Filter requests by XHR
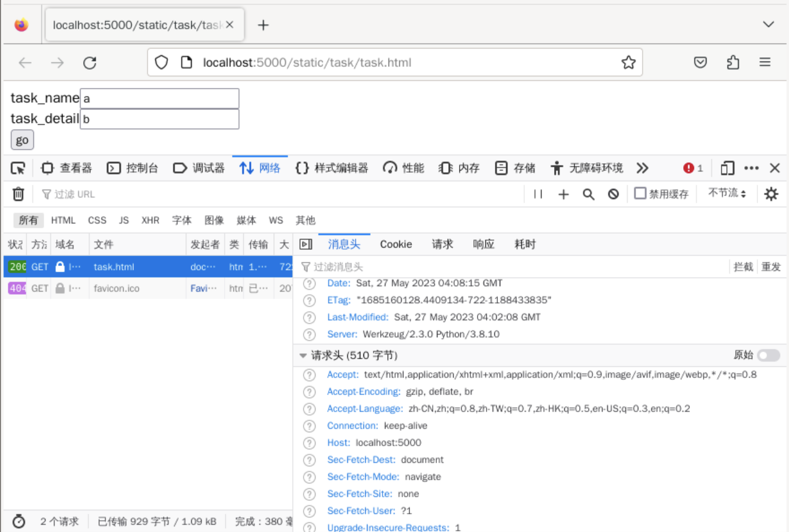The image size is (789, 532). click(x=151, y=220)
